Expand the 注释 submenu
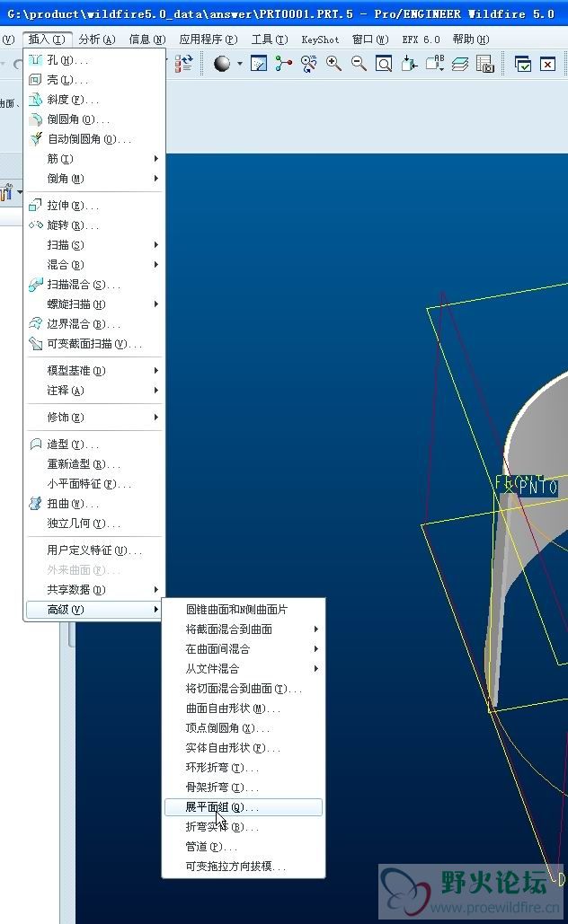This screenshot has width=568, height=924. pos(94,390)
